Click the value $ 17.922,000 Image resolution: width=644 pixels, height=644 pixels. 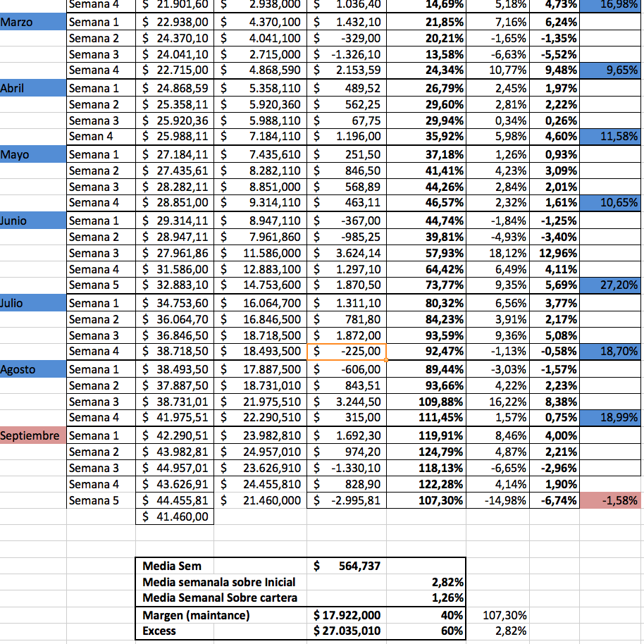coord(347,615)
